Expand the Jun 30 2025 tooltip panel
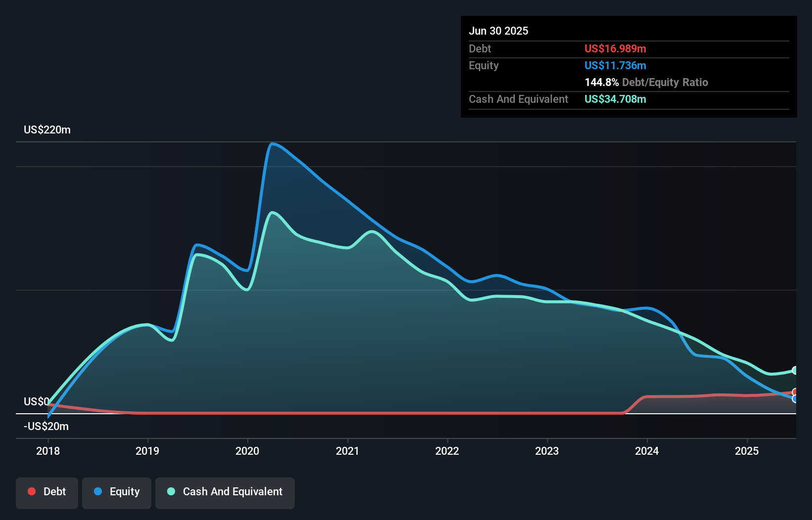The height and width of the screenshot is (520, 812). pos(498,31)
